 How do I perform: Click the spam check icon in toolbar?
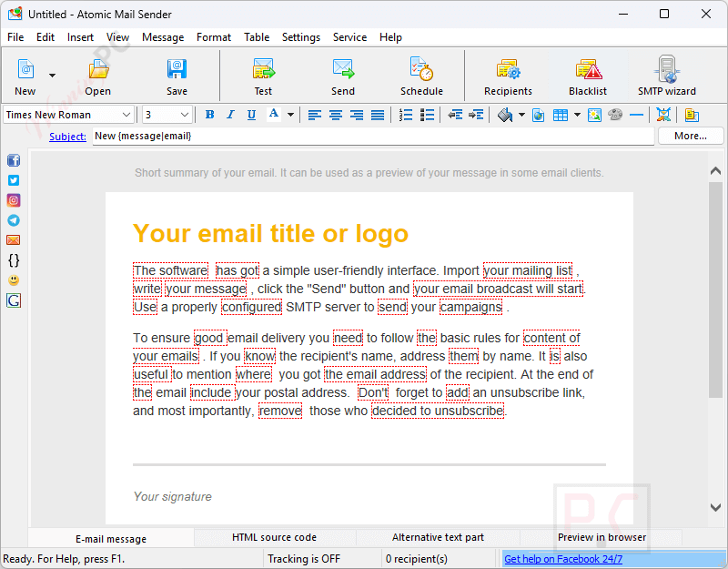[x=663, y=115]
